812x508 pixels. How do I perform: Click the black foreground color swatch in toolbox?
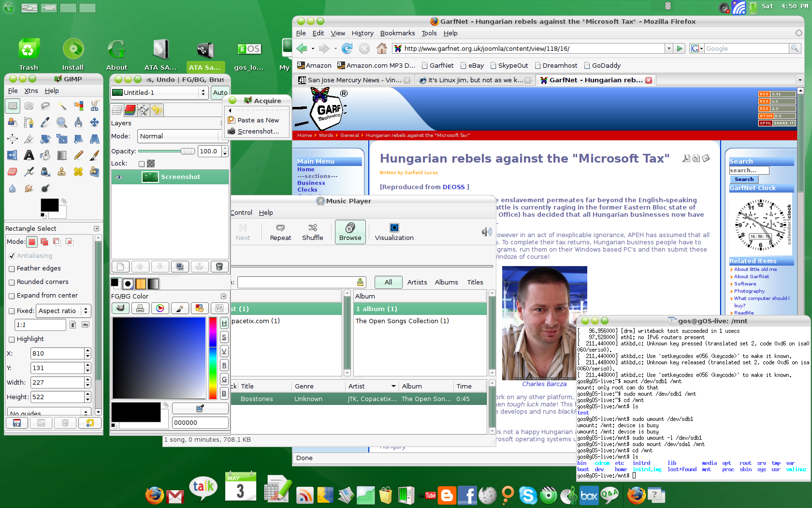(49, 205)
